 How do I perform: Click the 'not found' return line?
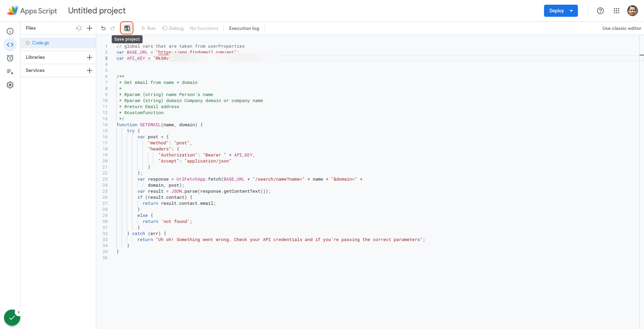(x=167, y=222)
